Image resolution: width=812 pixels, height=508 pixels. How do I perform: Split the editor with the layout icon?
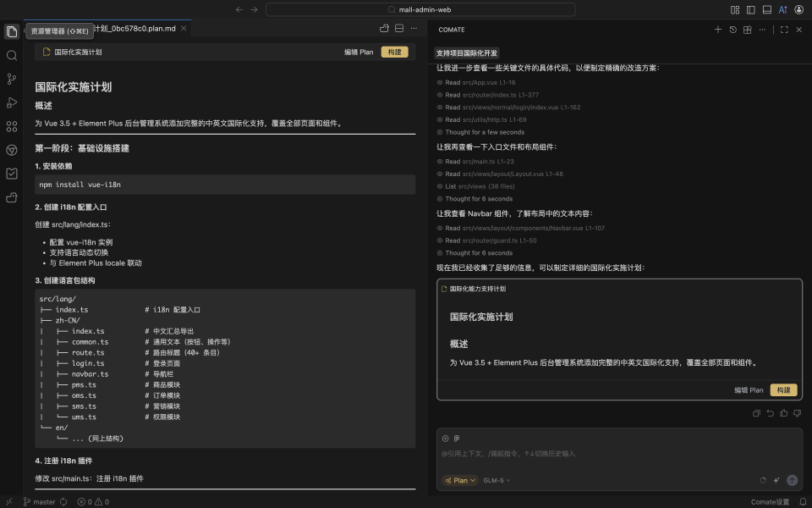(399, 29)
